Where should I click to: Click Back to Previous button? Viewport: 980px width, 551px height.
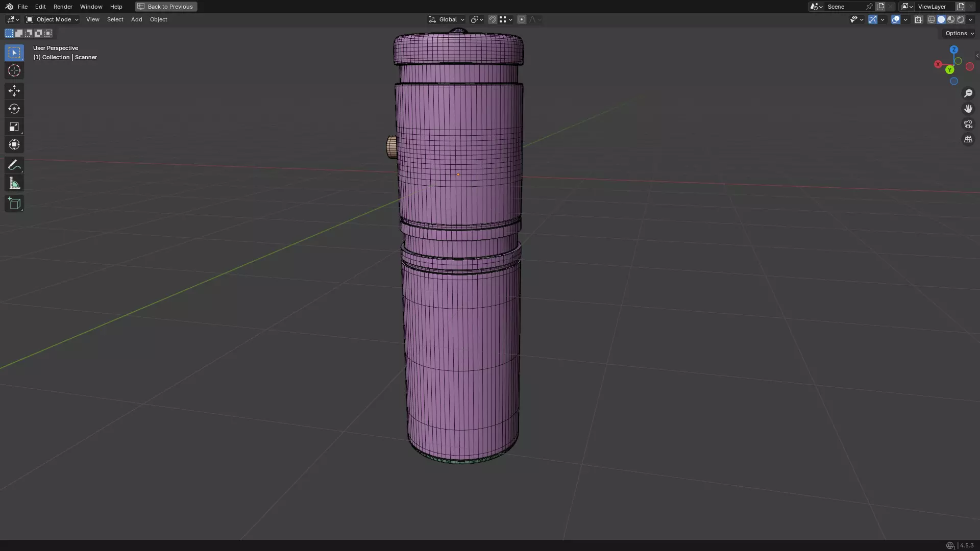pyautogui.click(x=166, y=7)
